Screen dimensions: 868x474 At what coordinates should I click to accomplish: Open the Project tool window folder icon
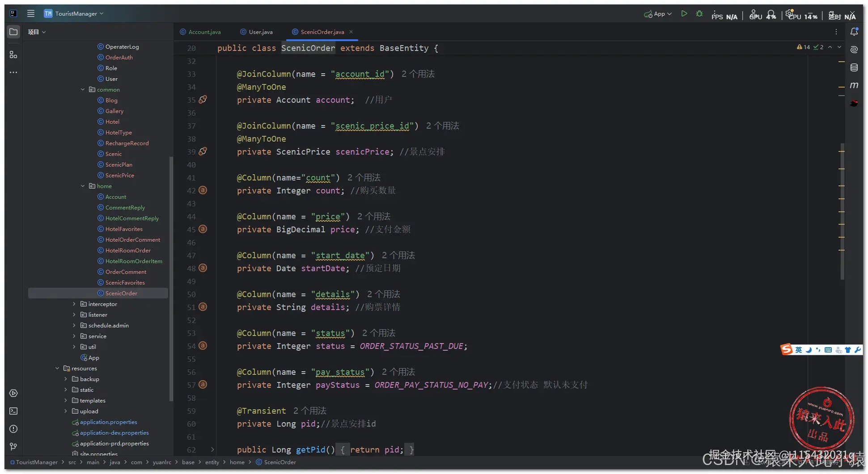coord(13,32)
